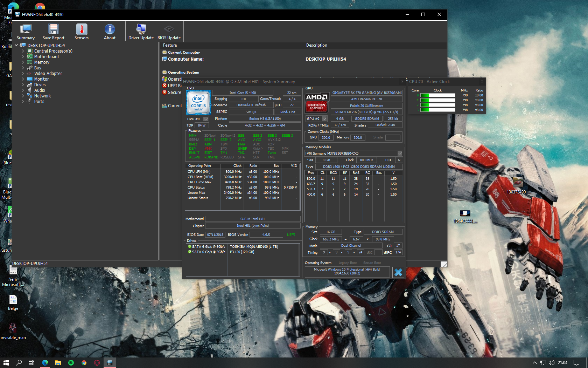Open notification center icon
Screen dimensions: 588x368
[x=576, y=363]
